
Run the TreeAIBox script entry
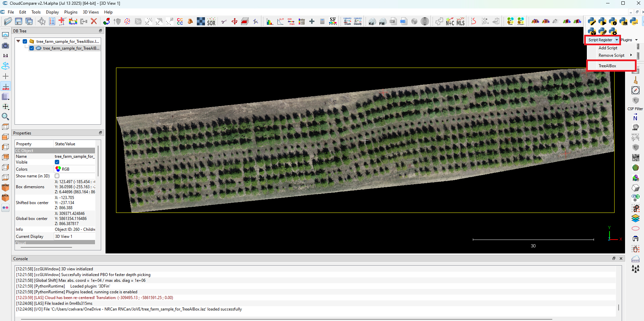[611, 66]
